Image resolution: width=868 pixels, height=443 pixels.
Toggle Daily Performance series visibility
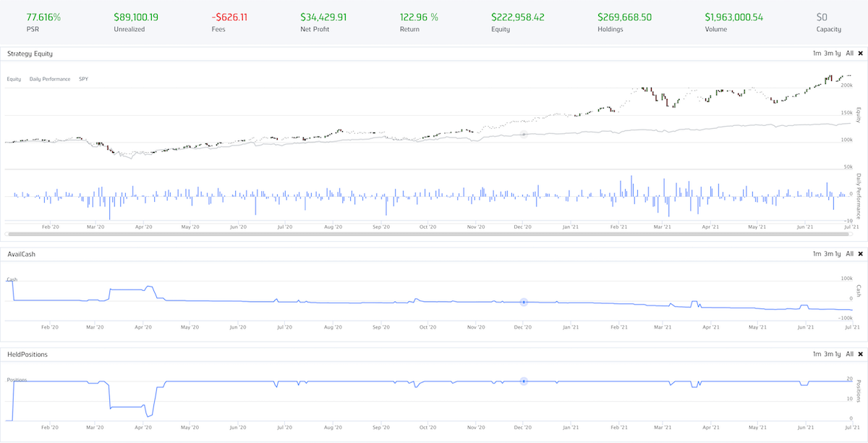[50, 79]
